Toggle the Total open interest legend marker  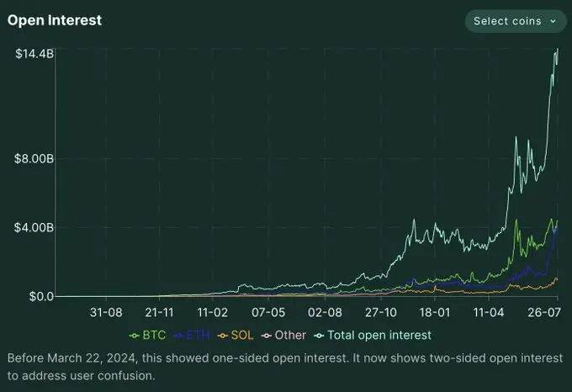coord(319,336)
